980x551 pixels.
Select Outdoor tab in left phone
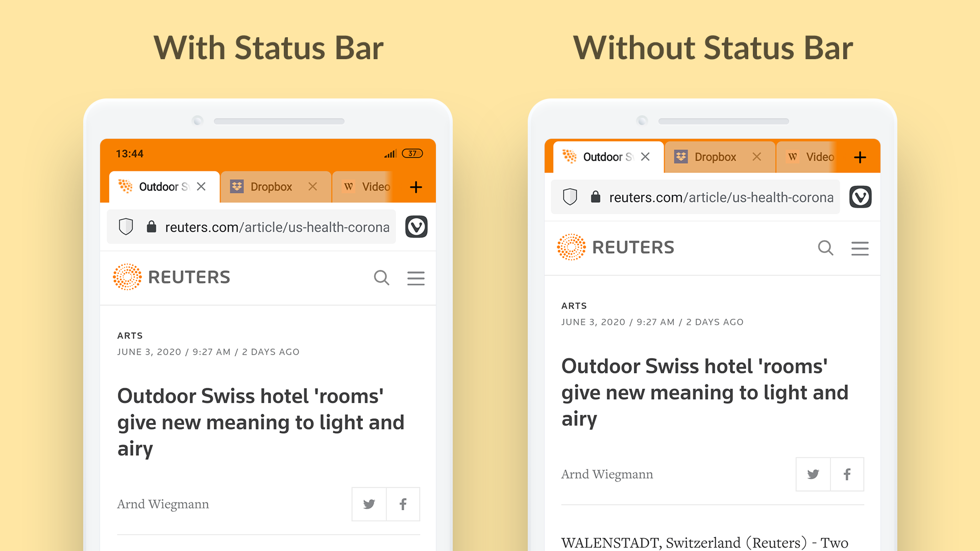tap(164, 187)
